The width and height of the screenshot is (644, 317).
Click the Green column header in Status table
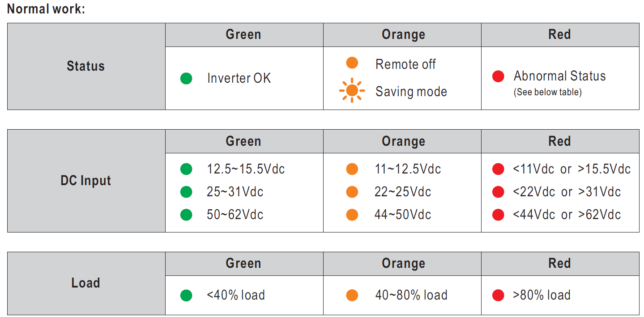click(244, 35)
